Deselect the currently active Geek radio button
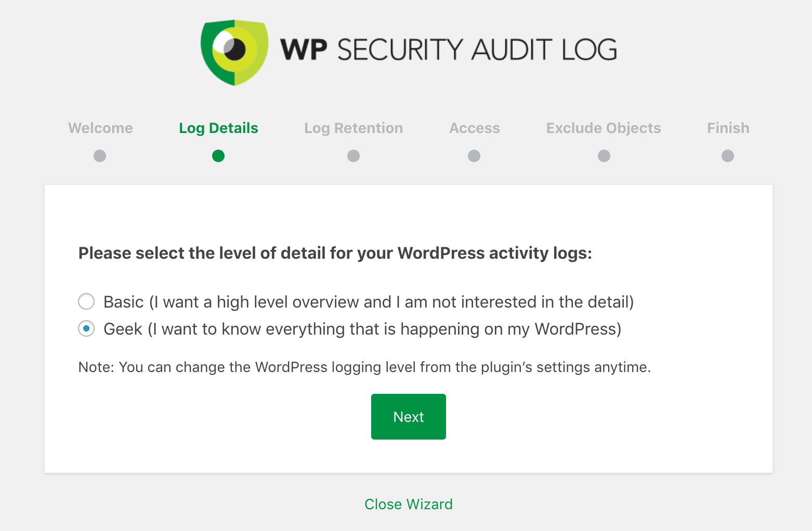Screen dimensions: 812x531 (x=86, y=328)
